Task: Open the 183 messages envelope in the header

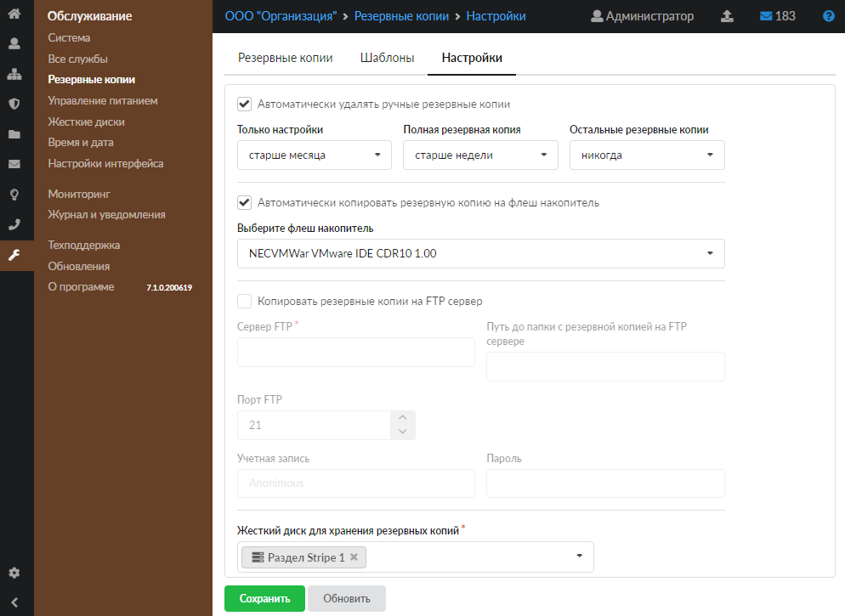Action: coord(777,16)
